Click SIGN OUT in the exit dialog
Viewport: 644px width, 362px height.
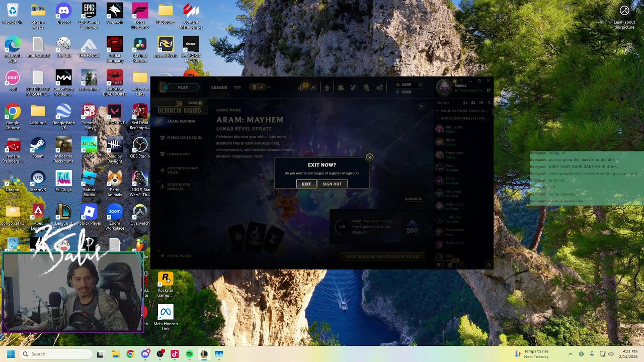332,184
